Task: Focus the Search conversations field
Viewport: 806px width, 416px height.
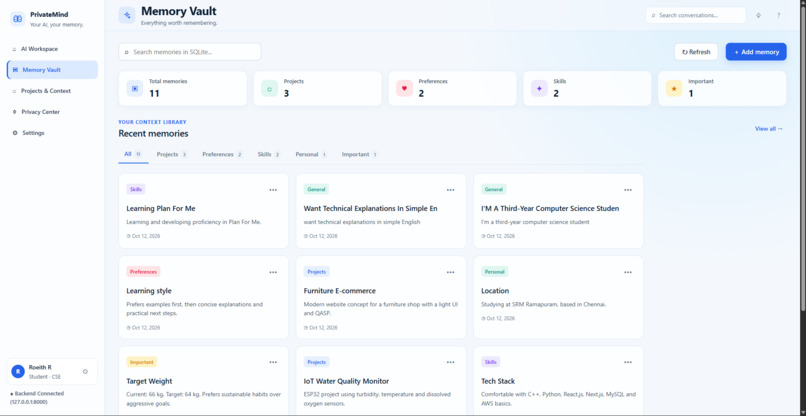Action: click(695, 15)
